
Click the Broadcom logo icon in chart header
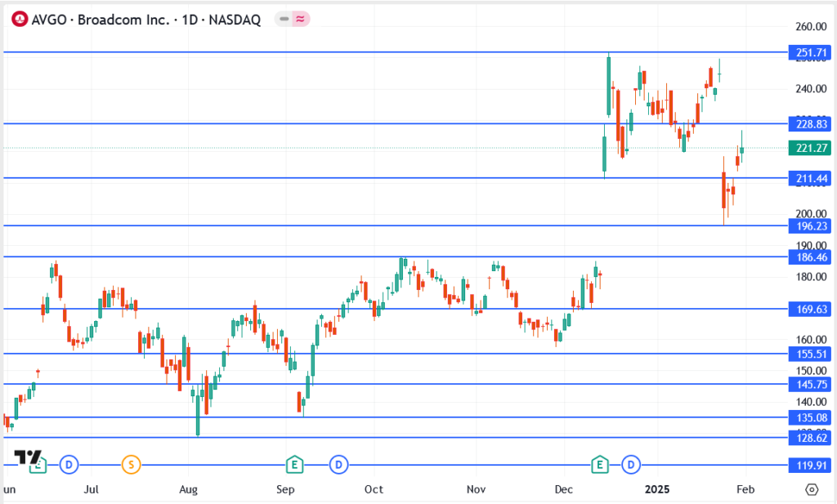coord(18,20)
